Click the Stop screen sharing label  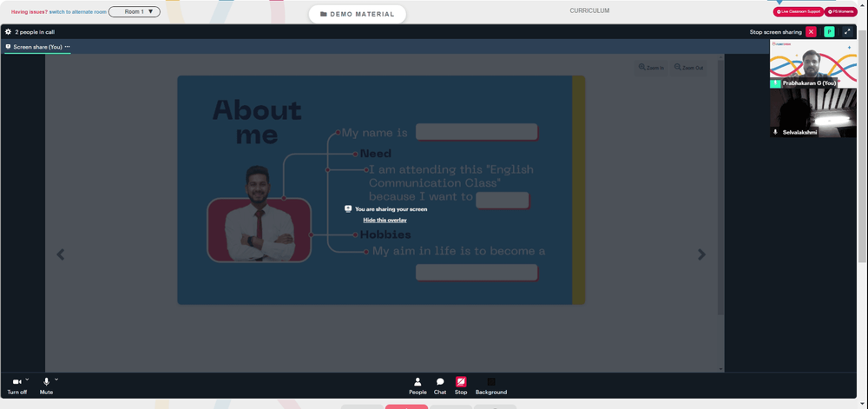[x=775, y=32]
